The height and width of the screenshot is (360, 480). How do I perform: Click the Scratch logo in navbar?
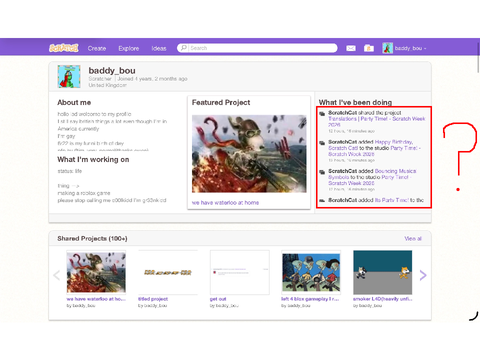pos(64,48)
